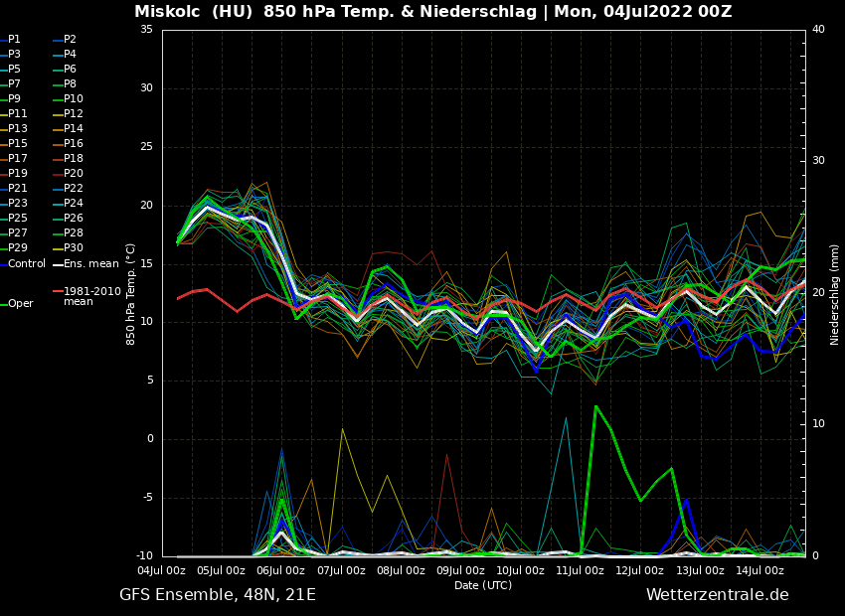Click the 850 hPa Temp. axis title
The width and height of the screenshot is (845, 616).
(130, 294)
